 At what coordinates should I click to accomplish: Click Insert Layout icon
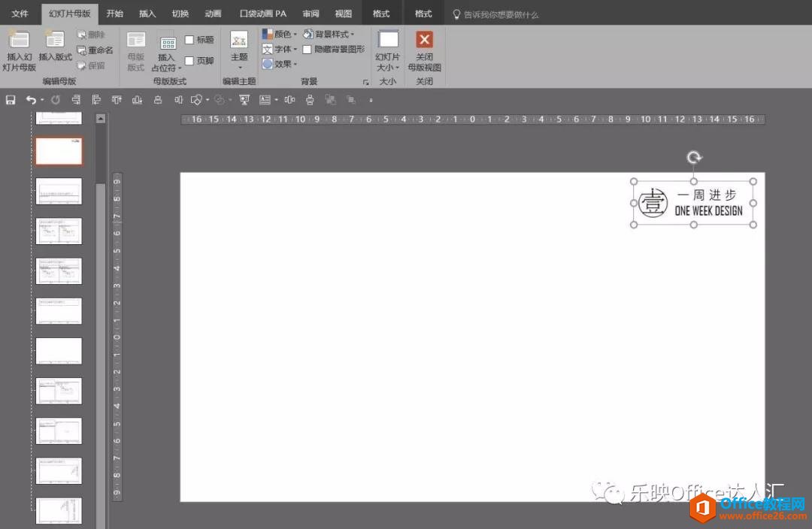pos(54,49)
